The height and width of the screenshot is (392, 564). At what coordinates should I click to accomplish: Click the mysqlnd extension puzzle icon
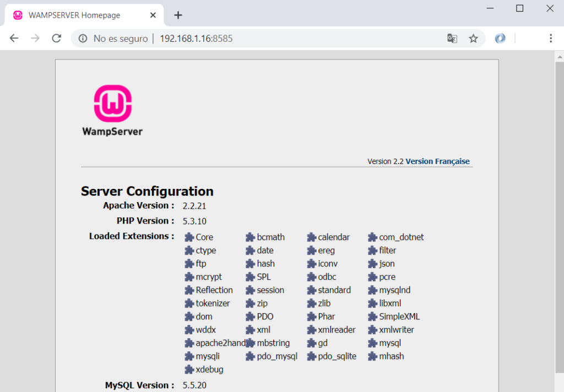373,290
